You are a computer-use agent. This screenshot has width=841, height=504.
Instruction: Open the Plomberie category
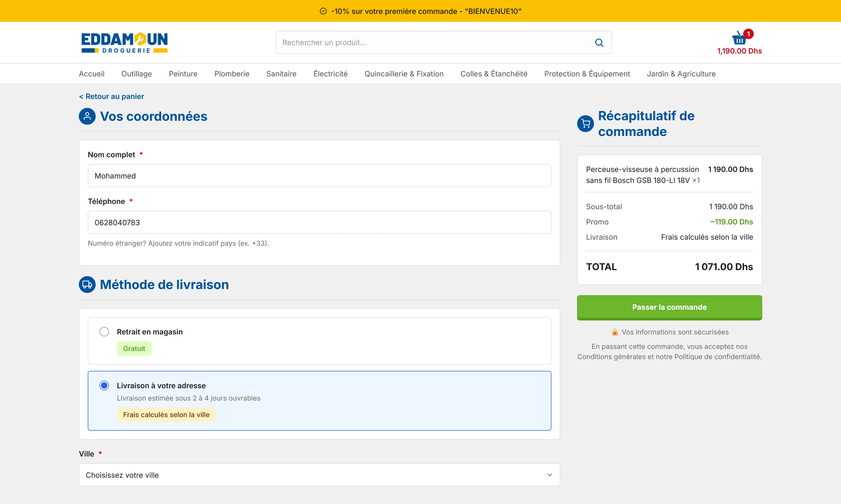[x=232, y=74]
